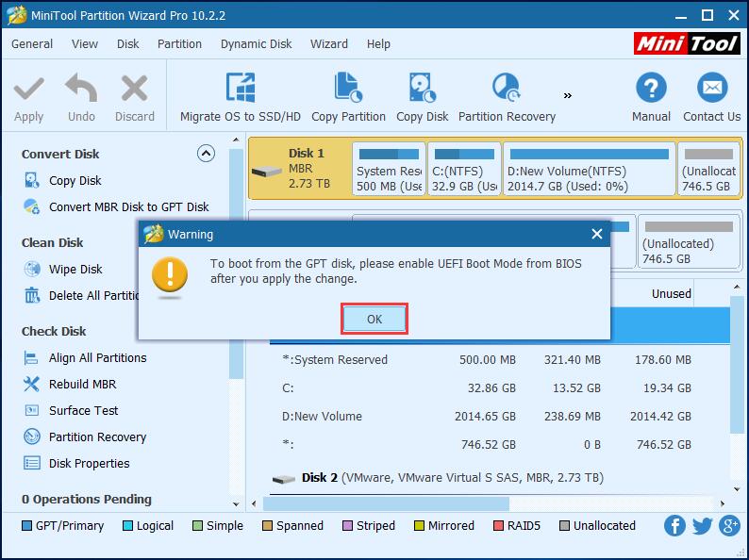Select the 746.52 GB unallocated row

pyautogui.click(x=500, y=444)
